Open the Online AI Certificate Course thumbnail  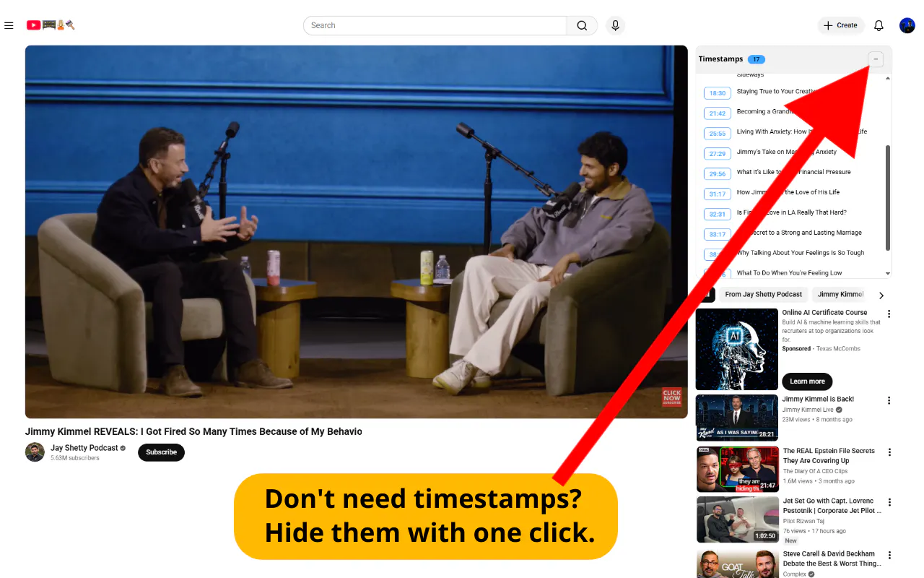[737, 350]
